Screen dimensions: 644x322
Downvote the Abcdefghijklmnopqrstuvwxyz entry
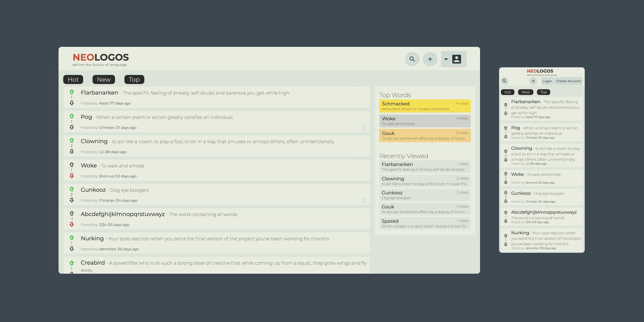[72, 225]
